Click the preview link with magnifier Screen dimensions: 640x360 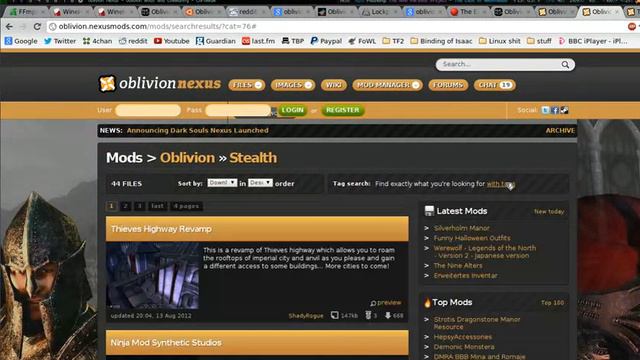click(x=386, y=303)
